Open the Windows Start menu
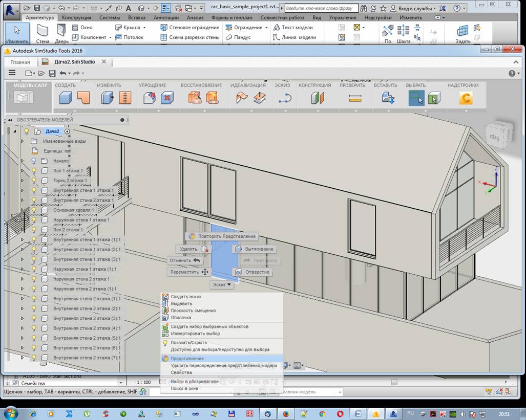The height and width of the screenshot is (420, 526). point(11,413)
